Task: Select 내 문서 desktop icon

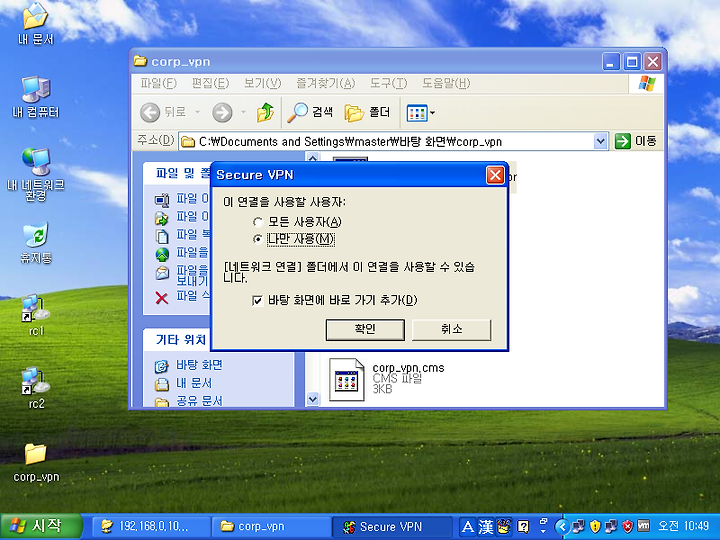Action: click(36, 24)
